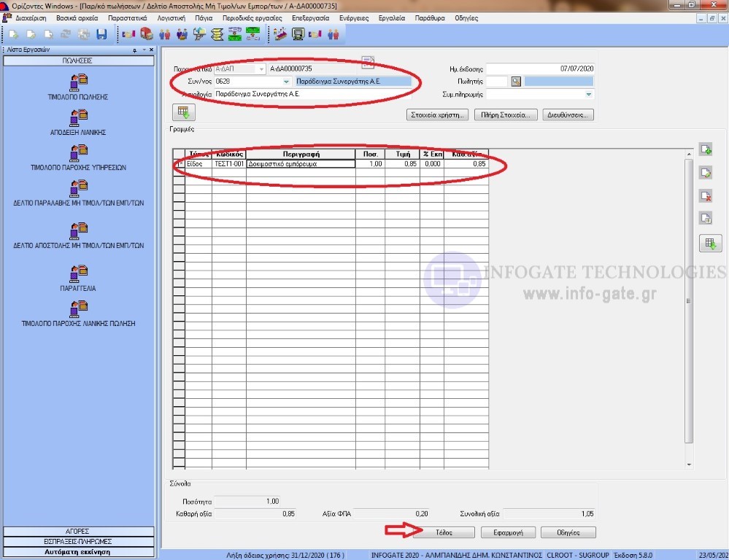This screenshot has width=729, height=560.
Task: Click the Στοιχεία χρήστη... button
Action: [x=436, y=114]
